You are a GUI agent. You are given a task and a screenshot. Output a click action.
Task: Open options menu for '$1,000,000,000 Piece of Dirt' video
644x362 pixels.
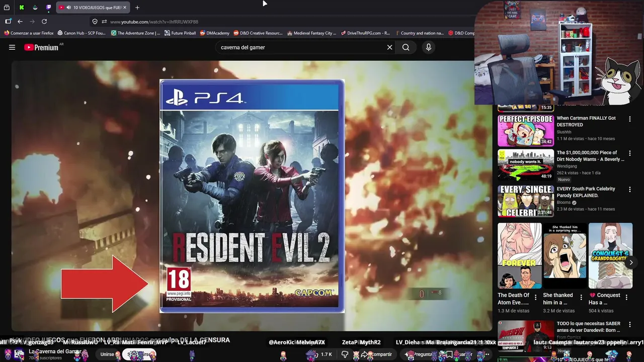click(629, 153)
